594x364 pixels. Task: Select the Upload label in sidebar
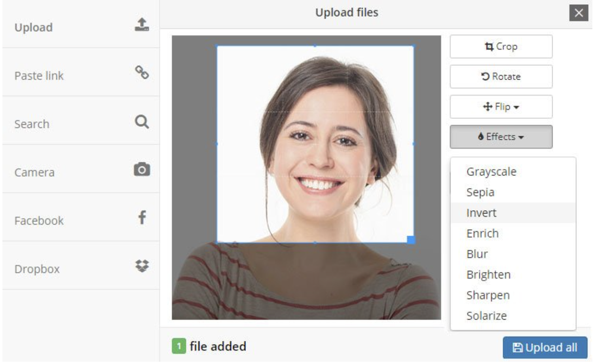(33, 28)
